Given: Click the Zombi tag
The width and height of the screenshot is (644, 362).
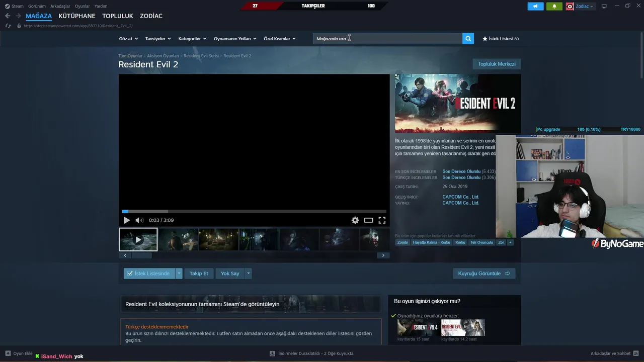Looking at the screenshot, I should [x=403, y=242].
